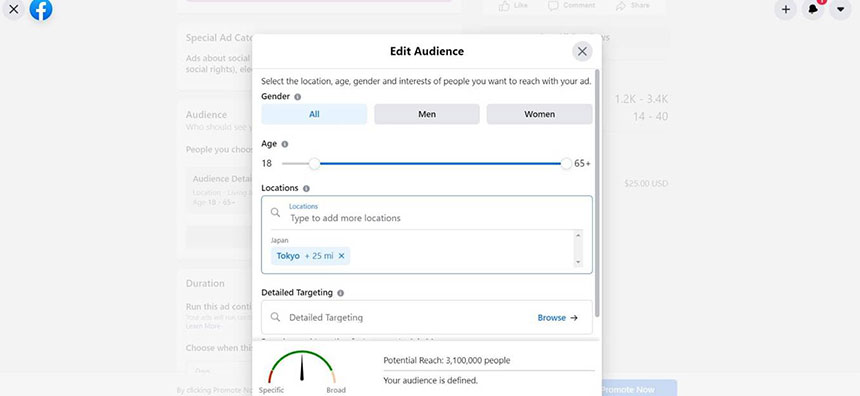Click the Like button on background post
Image resolution: width=860 pixels, height=396 pixels.
point(513,5)
